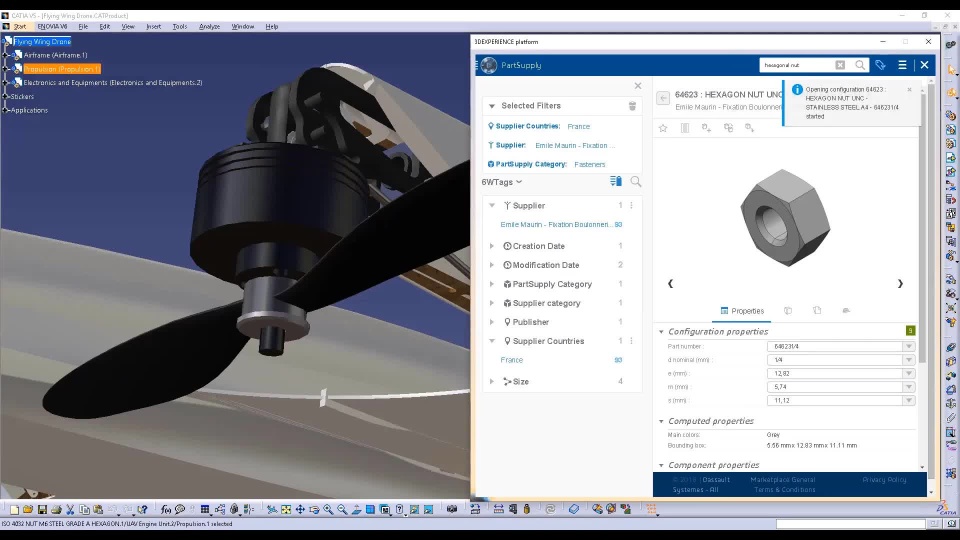Open the d nominal (mm) dropdown

click(909, 360)
